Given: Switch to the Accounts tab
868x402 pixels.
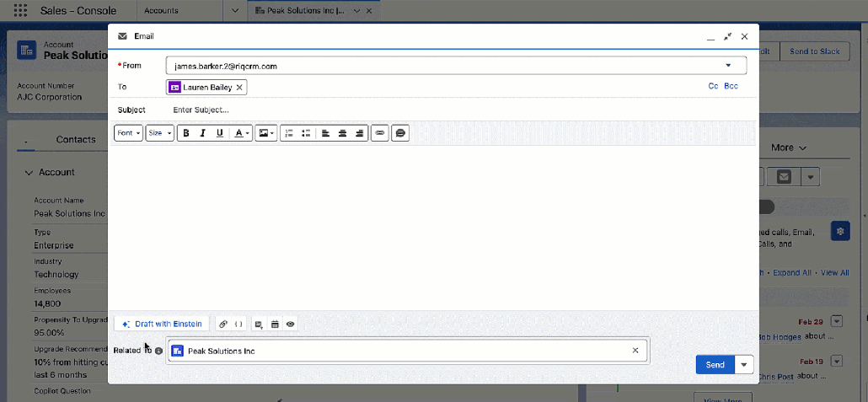Looking at the screenshot, I should point(161,11).
